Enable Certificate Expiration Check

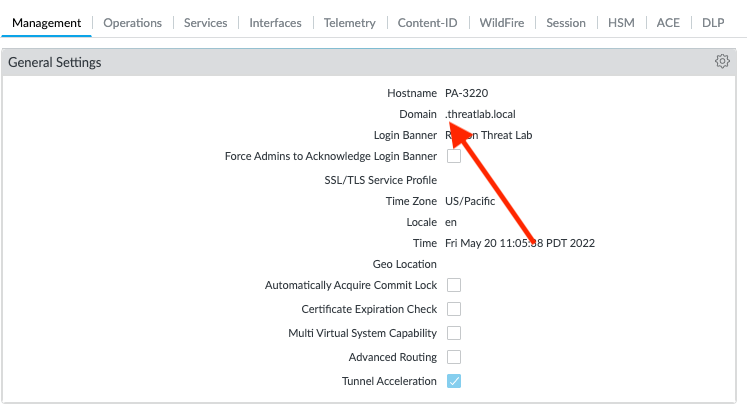click(x=454, y=309)
